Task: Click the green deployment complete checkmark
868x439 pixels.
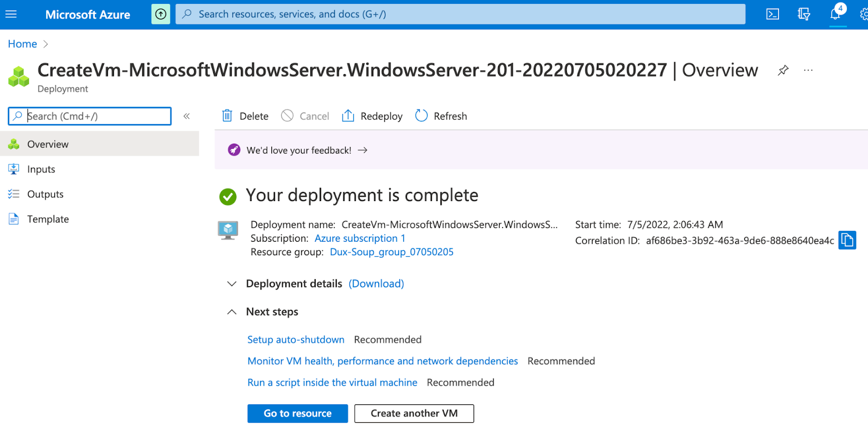Action: [x=228, y=197]
